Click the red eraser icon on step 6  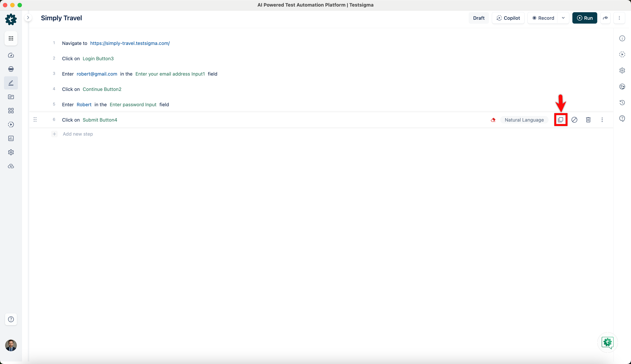[493, 120]
